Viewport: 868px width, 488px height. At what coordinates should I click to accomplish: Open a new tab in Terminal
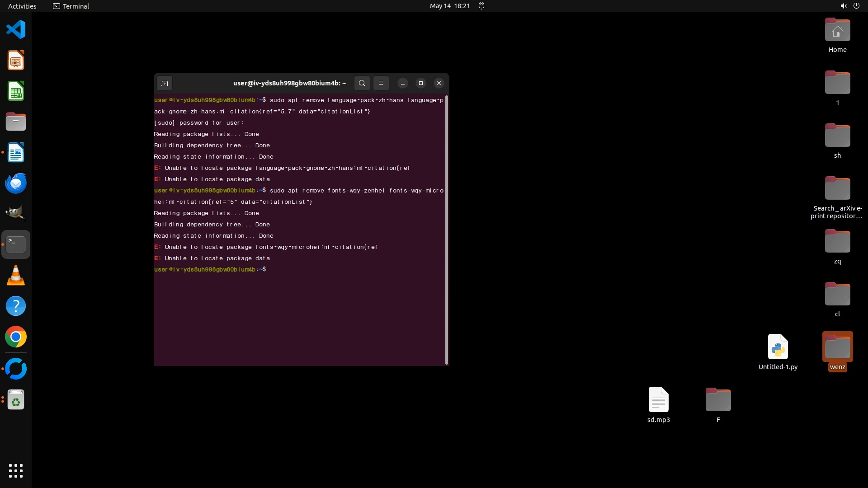pyautogui.click(x=165, y=83)
